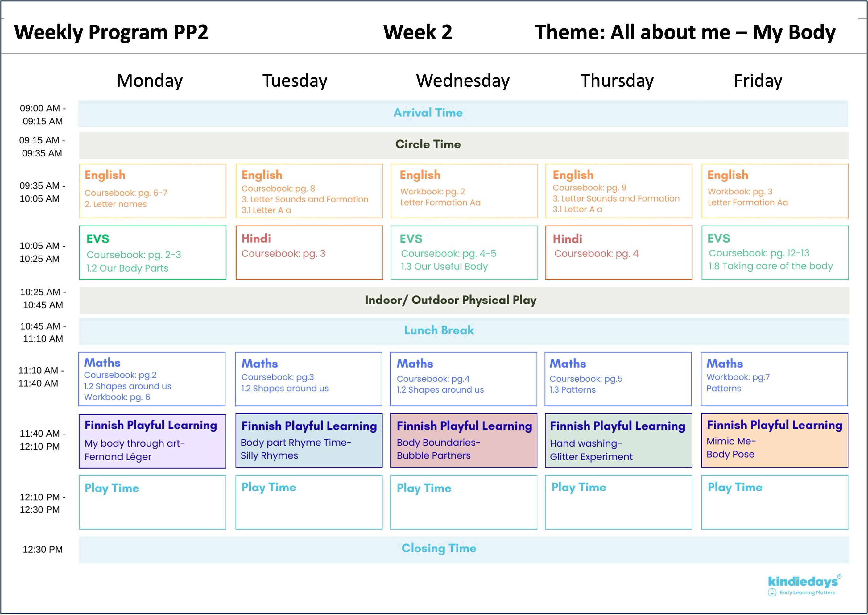Select Friday's Mimic Me Body Pose card
Viewport: 868px width, 615px height.
click(x=774, y=440)
